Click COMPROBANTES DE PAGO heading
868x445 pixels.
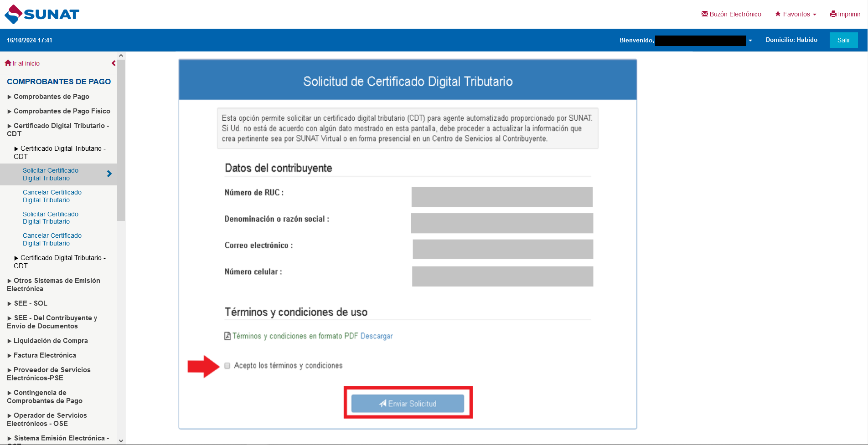(x=59, y=82)
